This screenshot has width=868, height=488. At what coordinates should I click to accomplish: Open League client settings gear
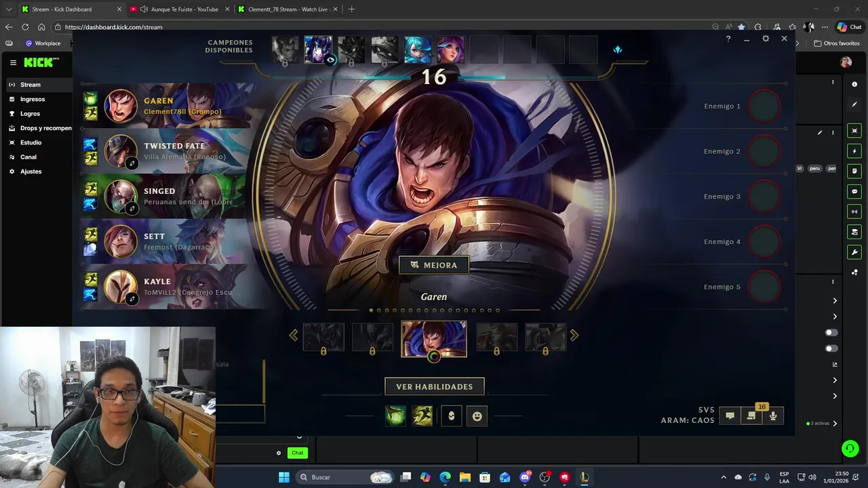coord(766,39)
